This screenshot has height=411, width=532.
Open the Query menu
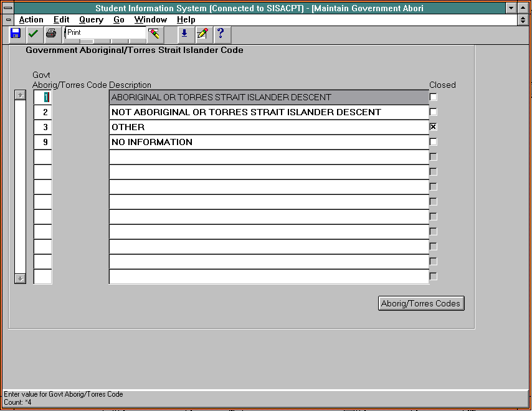click(91, 20)
